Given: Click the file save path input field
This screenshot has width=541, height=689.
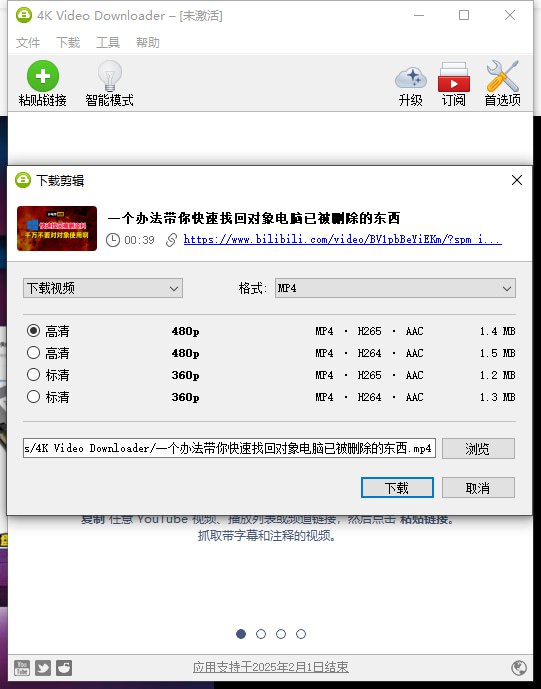Looking at the screenshot, I should tap(229, 448).
